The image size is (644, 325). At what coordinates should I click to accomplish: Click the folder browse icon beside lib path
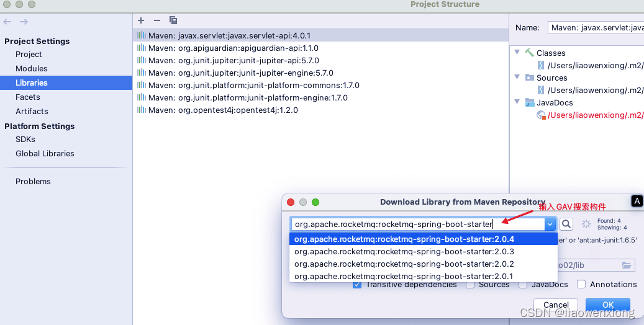tap(627, 265)
